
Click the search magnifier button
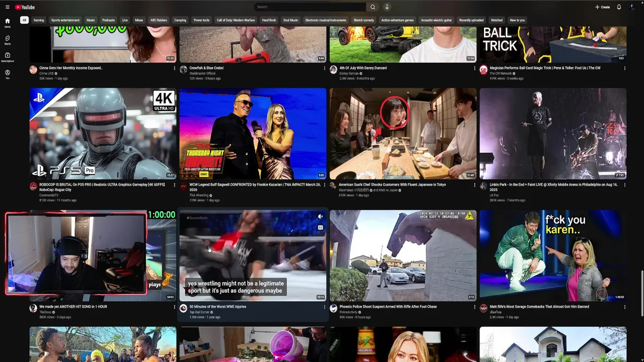tap(373, 7)
